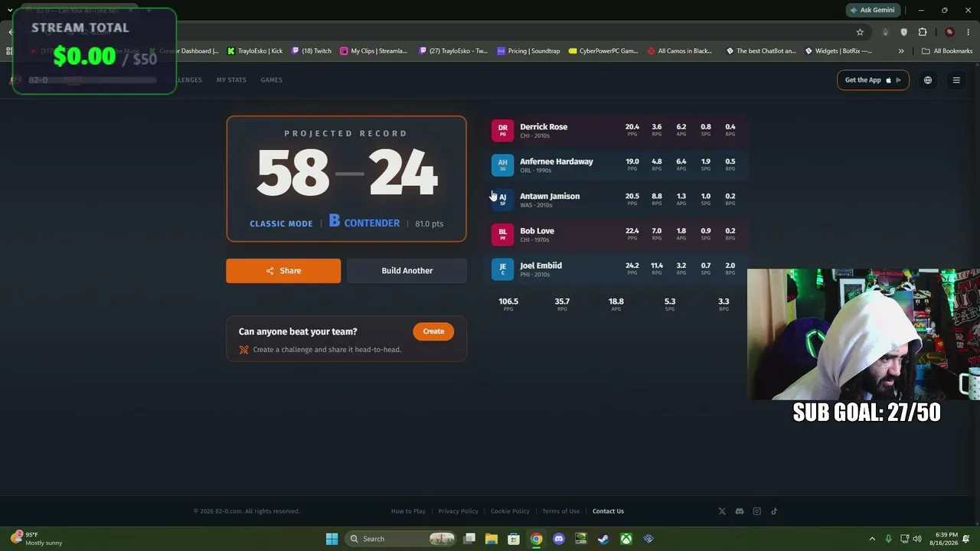Open the Contact Us footer link
The width and height of the screenshot is (980, 551).
pyautogui.click(x=608, y=511)
